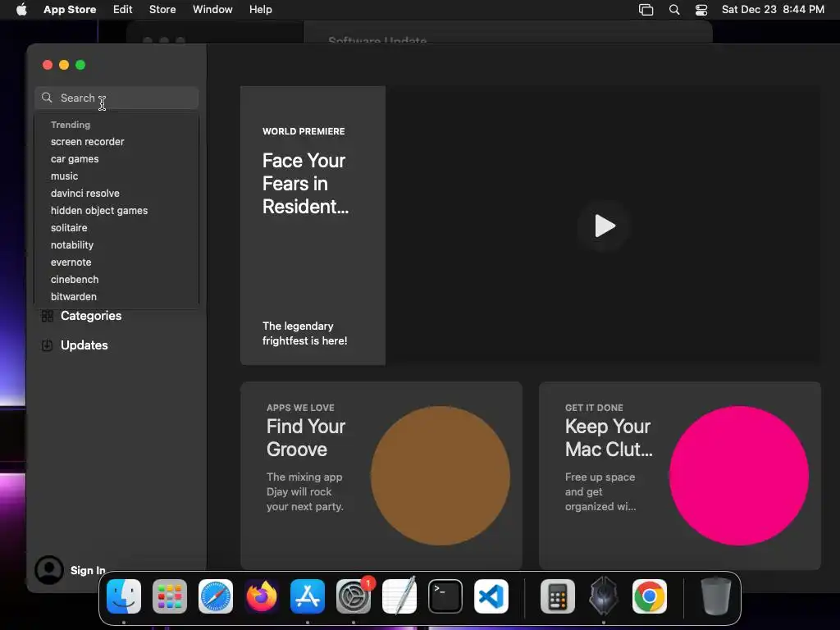Open the Apple menu
Image resolution: width=840 pixels, height=630 pixels.
[x=21, y=9]
